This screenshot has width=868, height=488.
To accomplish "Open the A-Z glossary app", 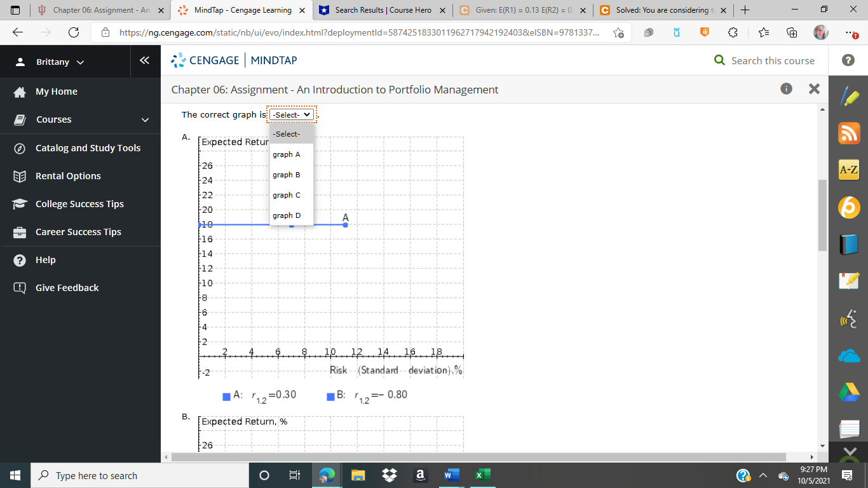I will point(849,170).
